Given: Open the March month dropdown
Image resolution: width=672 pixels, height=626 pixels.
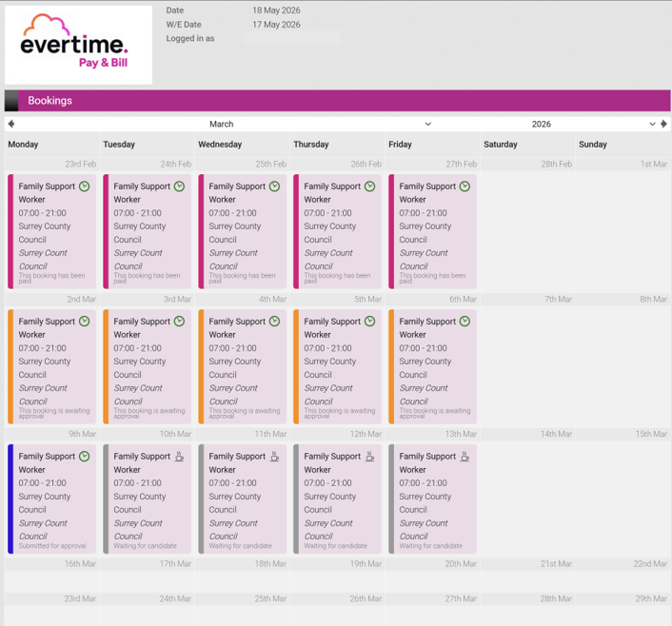Looking at the screenshot, I should [320, 124].
